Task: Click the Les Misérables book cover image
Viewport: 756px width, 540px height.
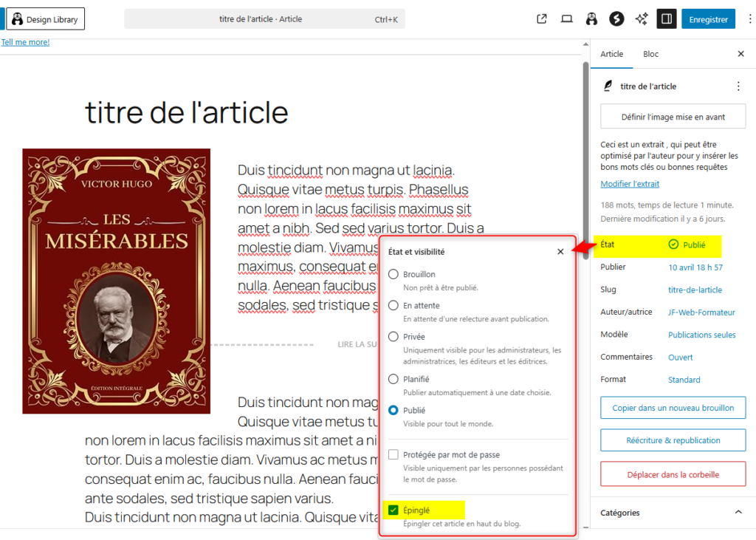Action: click(116, 281)
